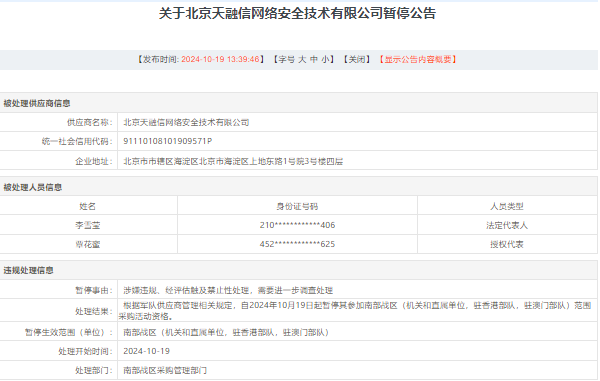The height and width of the screenshot is (381, 600).
Task: Click the name in the 授权代表 row
Action: tap(88, 244)
